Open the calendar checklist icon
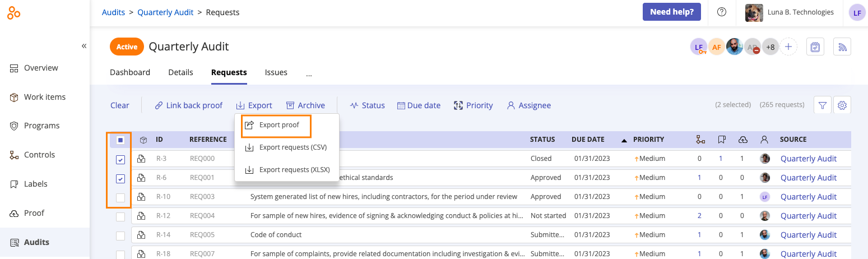The image size is (868, 259). click(815, 47)
